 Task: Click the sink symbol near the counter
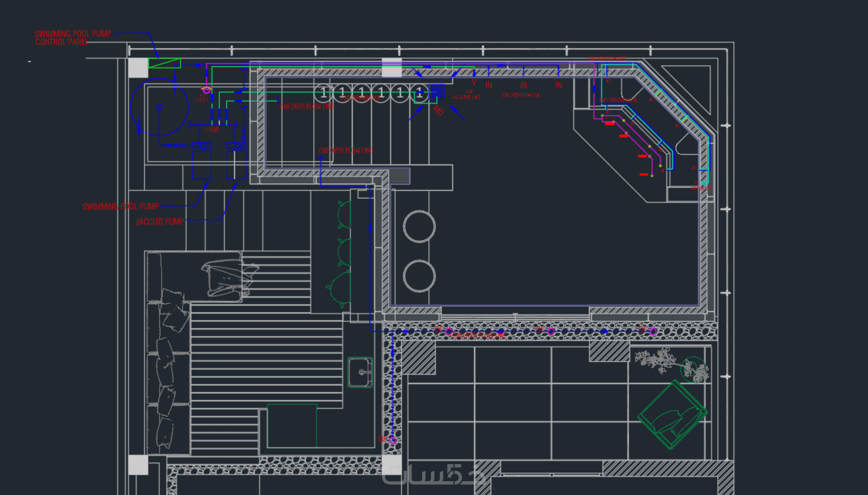(x=360, y=372)
